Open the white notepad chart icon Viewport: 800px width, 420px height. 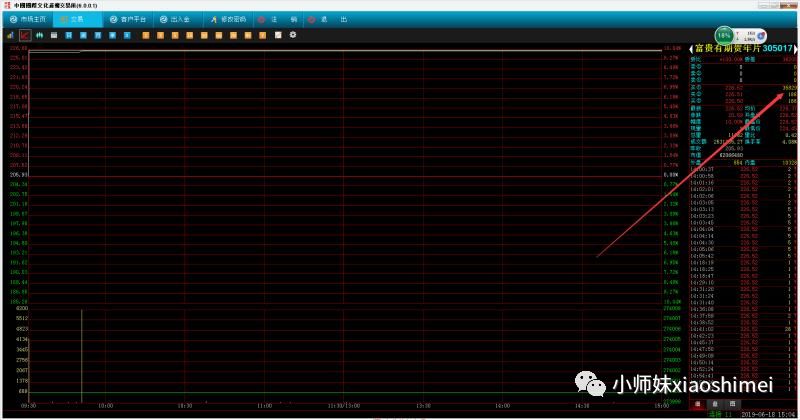[278, 35]
